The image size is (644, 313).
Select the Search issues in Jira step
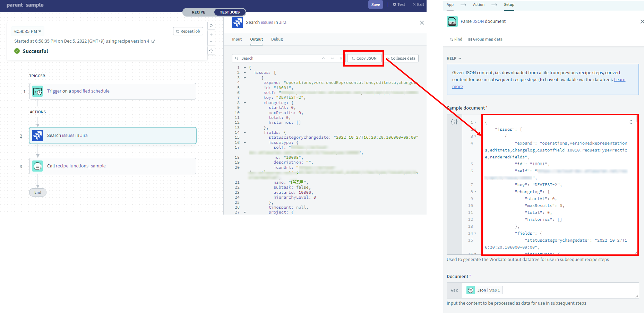tap(113, 136)
